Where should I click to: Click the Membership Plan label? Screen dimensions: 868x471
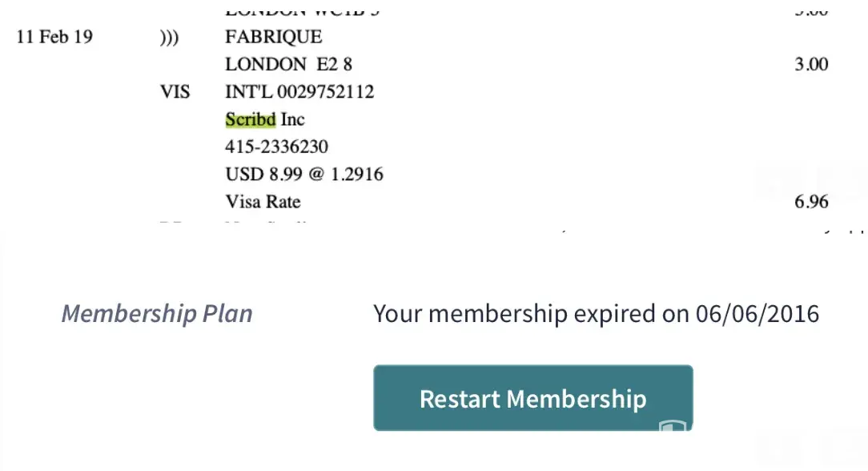point(157,313)
